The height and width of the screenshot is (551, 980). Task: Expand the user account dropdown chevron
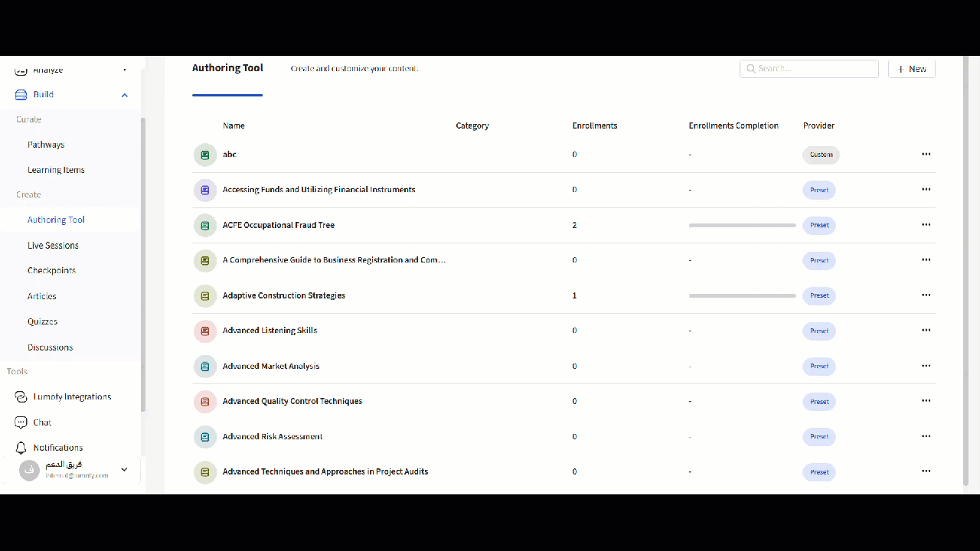pos(125,470)
